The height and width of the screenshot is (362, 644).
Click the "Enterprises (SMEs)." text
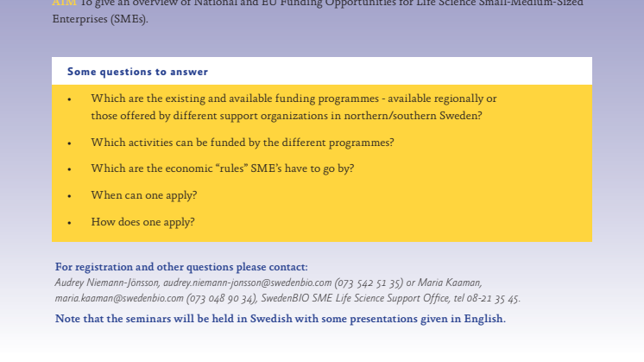100,19
